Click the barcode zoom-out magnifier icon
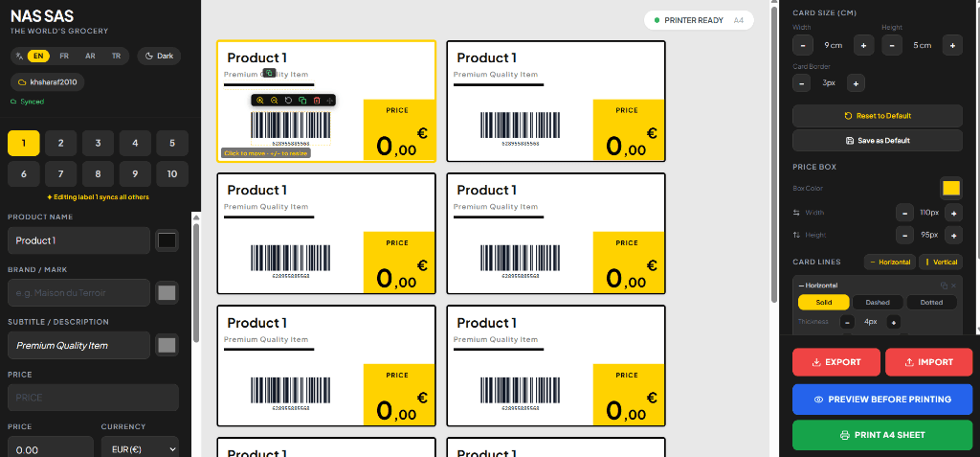This screenshot has height=457, width=980. (x=274, y=101)
